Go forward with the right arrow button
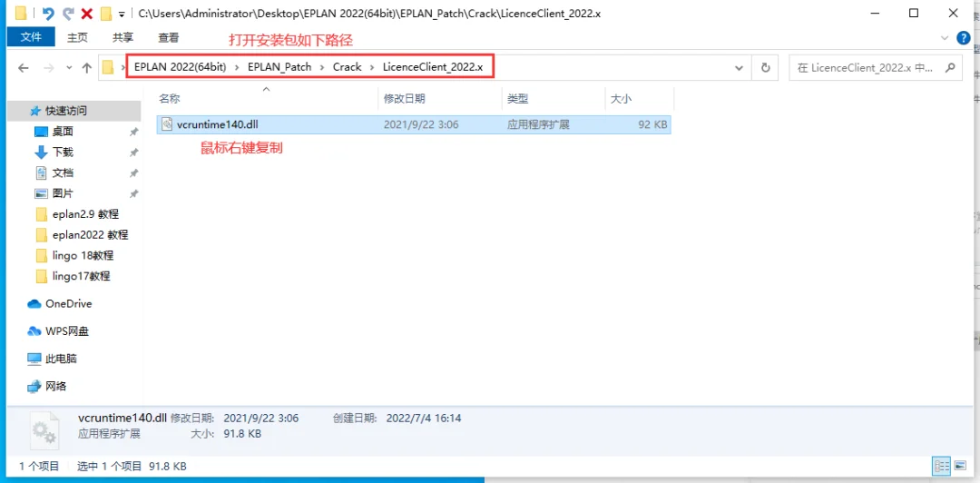 (49, 67)
